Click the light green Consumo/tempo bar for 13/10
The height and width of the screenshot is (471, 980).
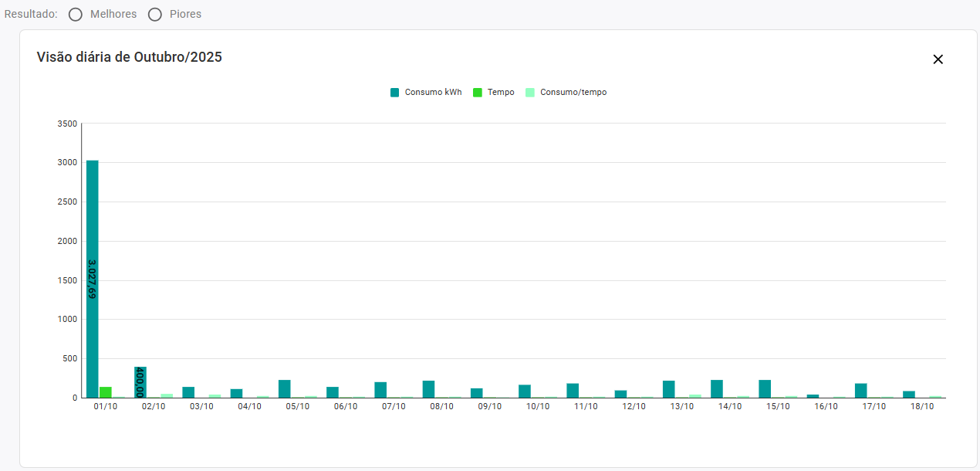(695, 396)
